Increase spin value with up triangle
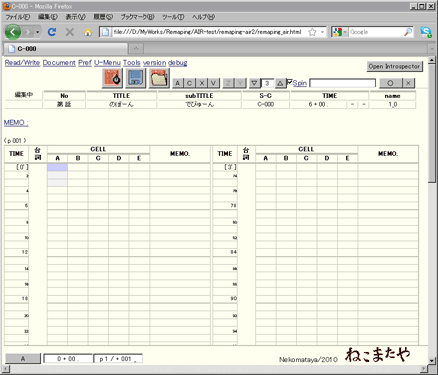Viewport: 438px width, 375px height. click(280, 83)
